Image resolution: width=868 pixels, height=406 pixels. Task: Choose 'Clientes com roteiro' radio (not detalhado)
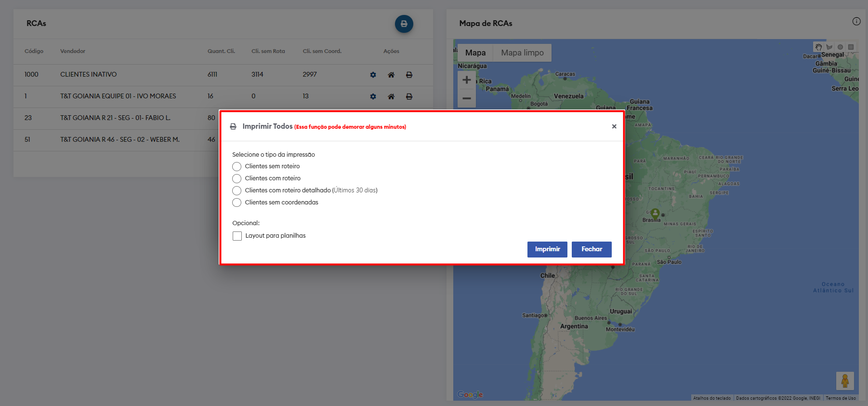pos(237,178)
